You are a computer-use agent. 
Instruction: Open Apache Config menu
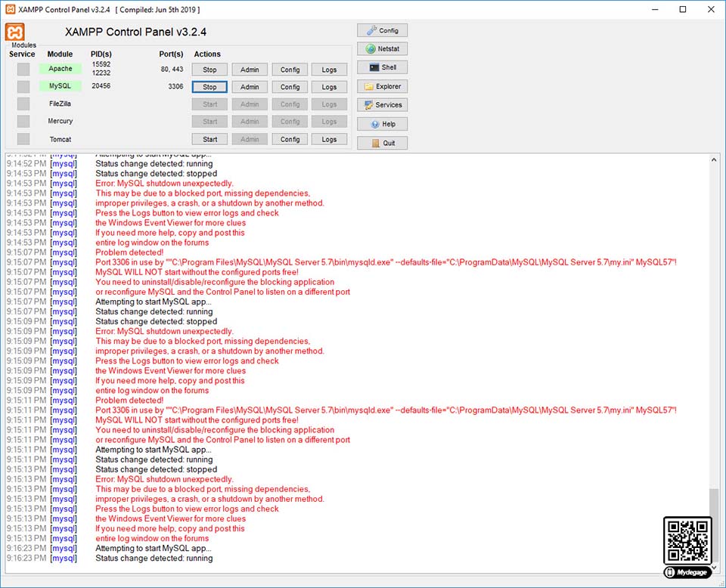coord(290,70)
